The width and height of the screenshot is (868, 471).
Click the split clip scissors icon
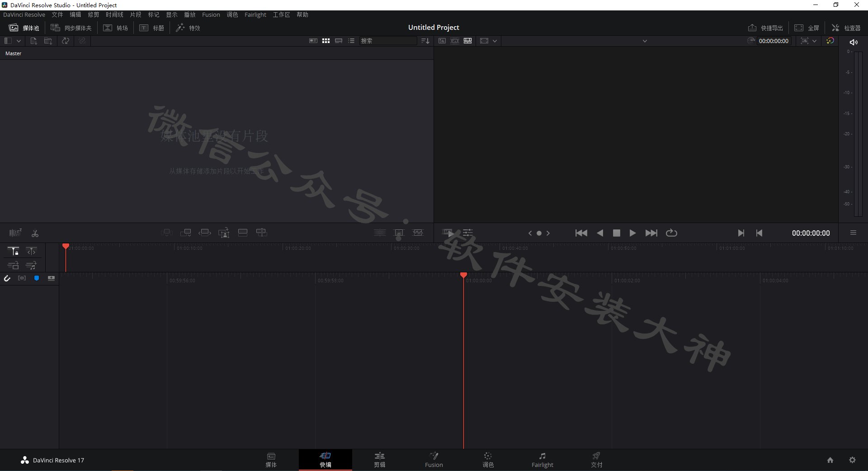(x=35, y=233)
